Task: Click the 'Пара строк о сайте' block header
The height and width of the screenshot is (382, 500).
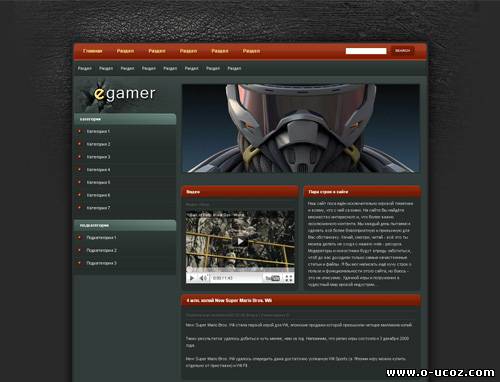Action: click(x=362, y=192)
